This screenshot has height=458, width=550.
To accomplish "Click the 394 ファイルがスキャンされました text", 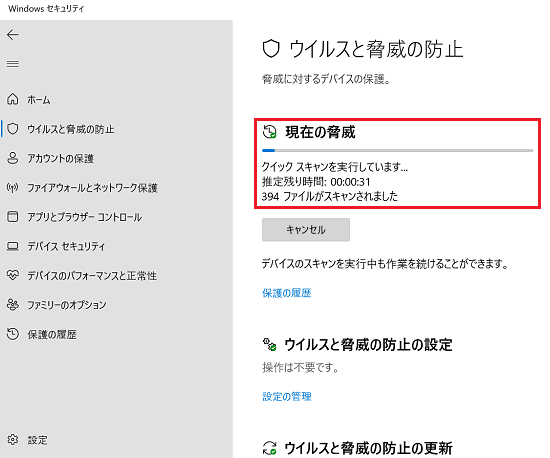I will pyautogui.click(x=330, y=196).
